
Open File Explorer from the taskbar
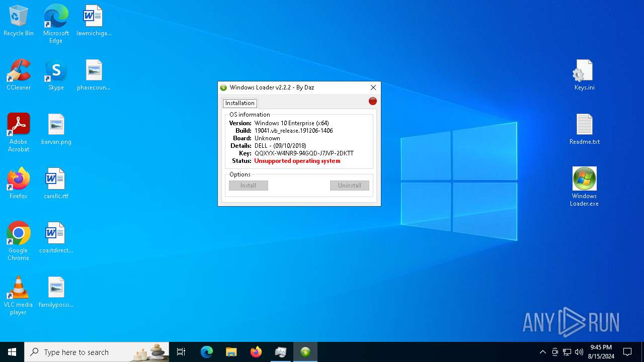[231, 352]
